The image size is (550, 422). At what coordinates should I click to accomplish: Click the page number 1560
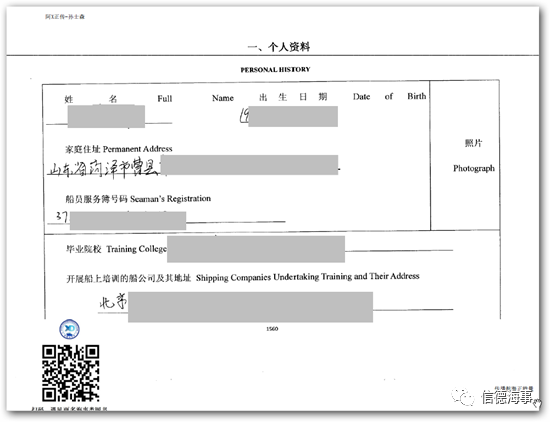click(x=272, y=329)
